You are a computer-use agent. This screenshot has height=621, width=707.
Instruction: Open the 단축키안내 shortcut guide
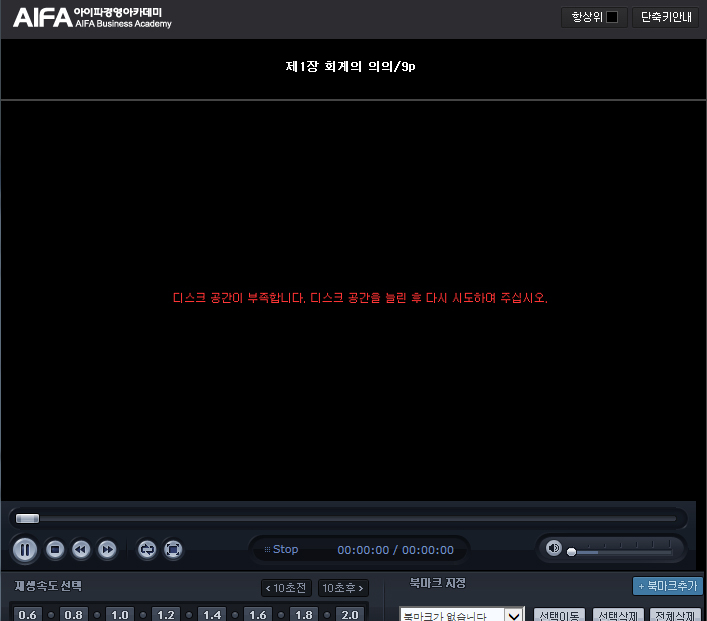coord(666,17)
